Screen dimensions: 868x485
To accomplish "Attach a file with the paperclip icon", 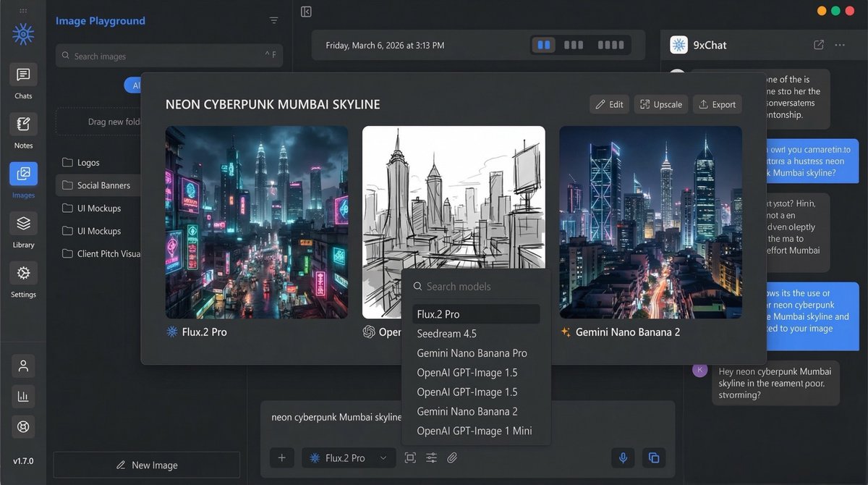I will tap(452, 457).
